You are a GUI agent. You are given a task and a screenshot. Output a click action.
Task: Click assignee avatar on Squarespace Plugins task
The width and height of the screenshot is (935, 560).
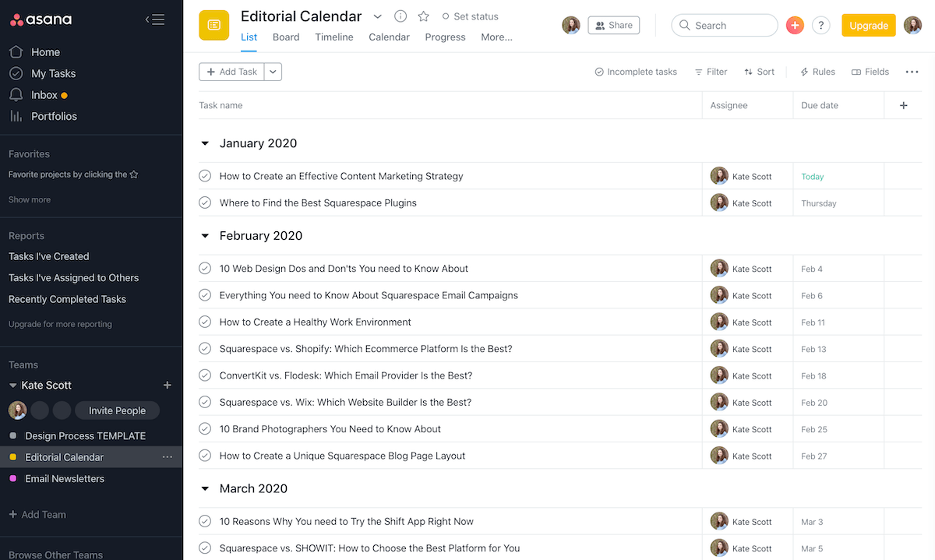[719, 203]
